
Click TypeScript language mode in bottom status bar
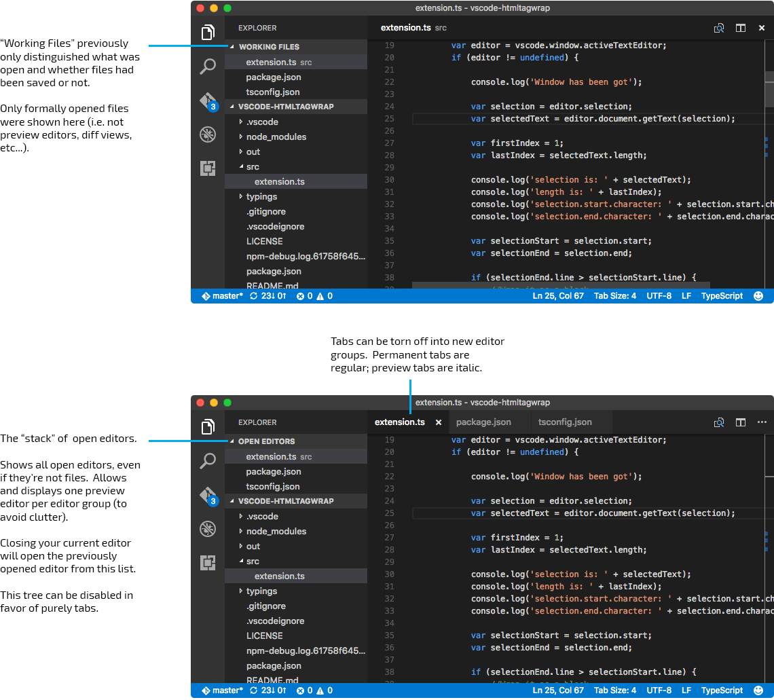(722, 690)
